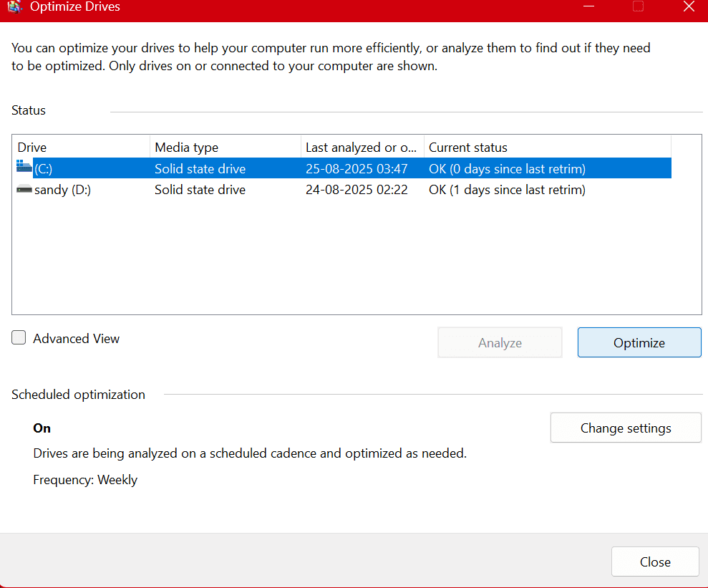Click the sandy (D:) drive disk icon
Viewport: 708px width, 588px height.
pyautogui.click(x=23, y=189)
